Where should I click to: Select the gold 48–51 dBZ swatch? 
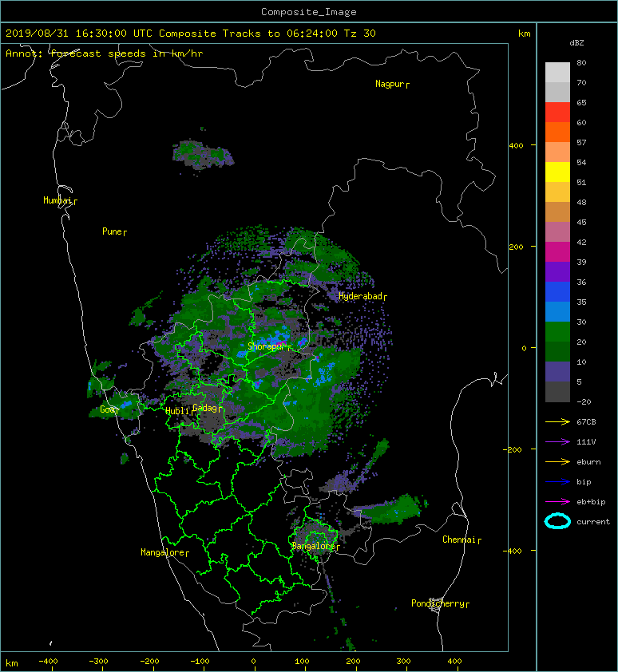pos(557,192)
